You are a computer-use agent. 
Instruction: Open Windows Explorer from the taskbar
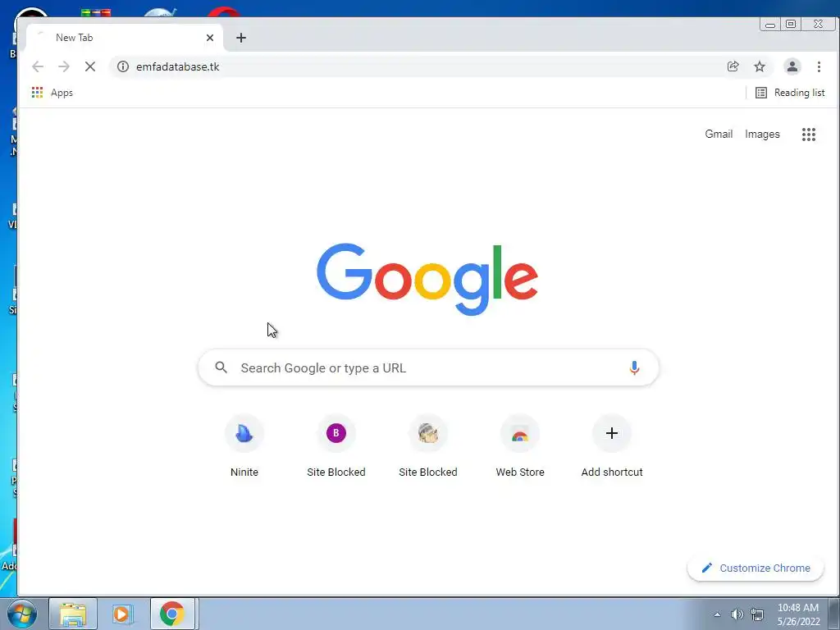pos(73,614)
